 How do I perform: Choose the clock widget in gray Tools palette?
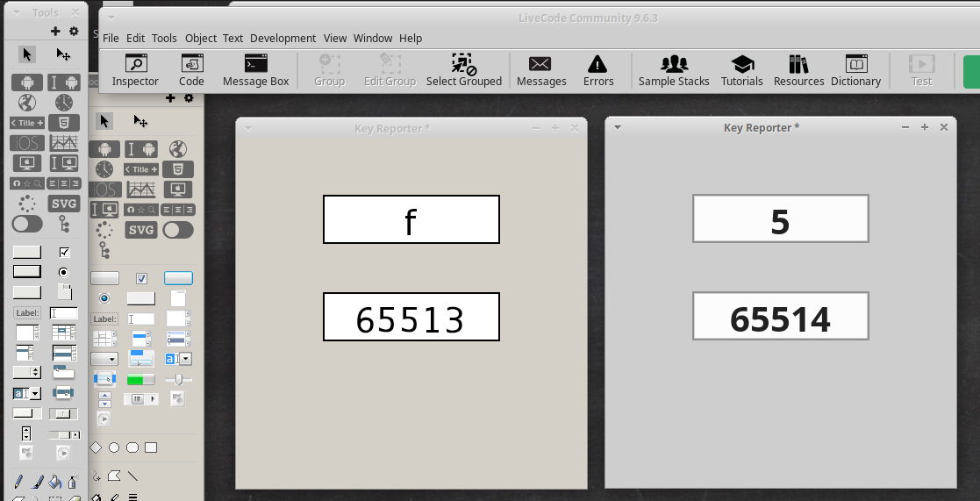point(64,103)
